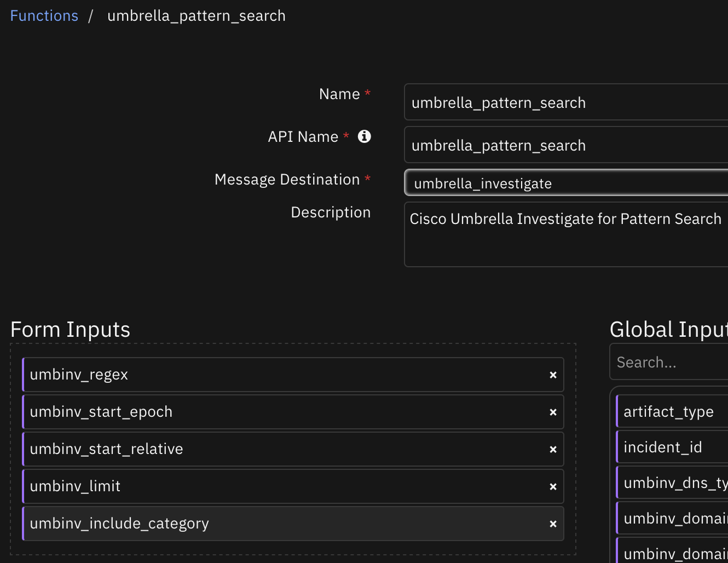Select the umbinv_regex form input row
The width and height of the screenshot is (728, 563).
pos(293,375)
